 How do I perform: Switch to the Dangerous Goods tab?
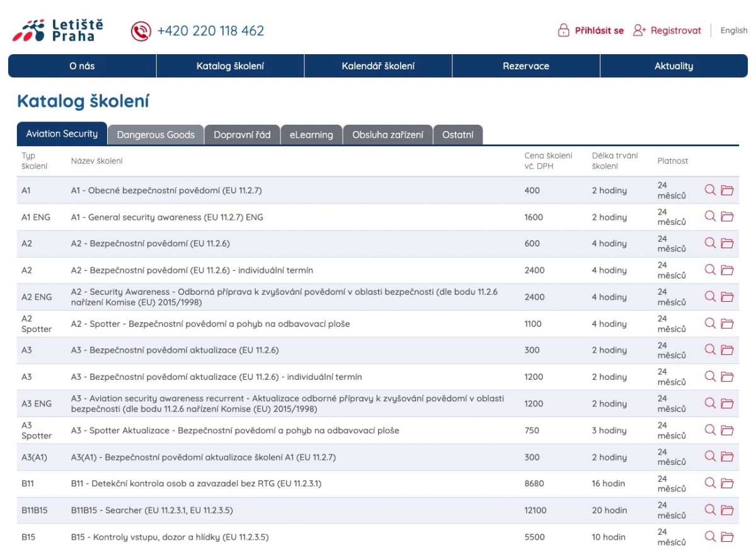[156, 135]
